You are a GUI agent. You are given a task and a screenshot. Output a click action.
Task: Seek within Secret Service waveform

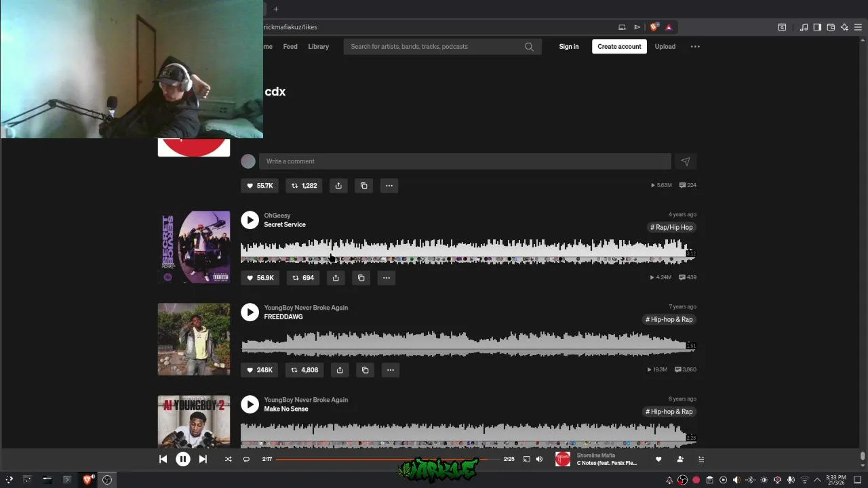tap(468, 251)
